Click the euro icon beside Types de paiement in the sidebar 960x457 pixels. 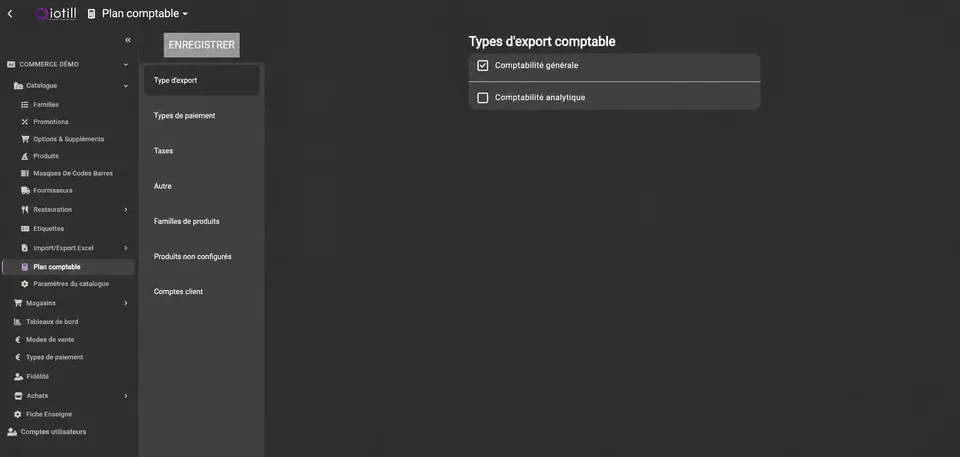point(18,357)
